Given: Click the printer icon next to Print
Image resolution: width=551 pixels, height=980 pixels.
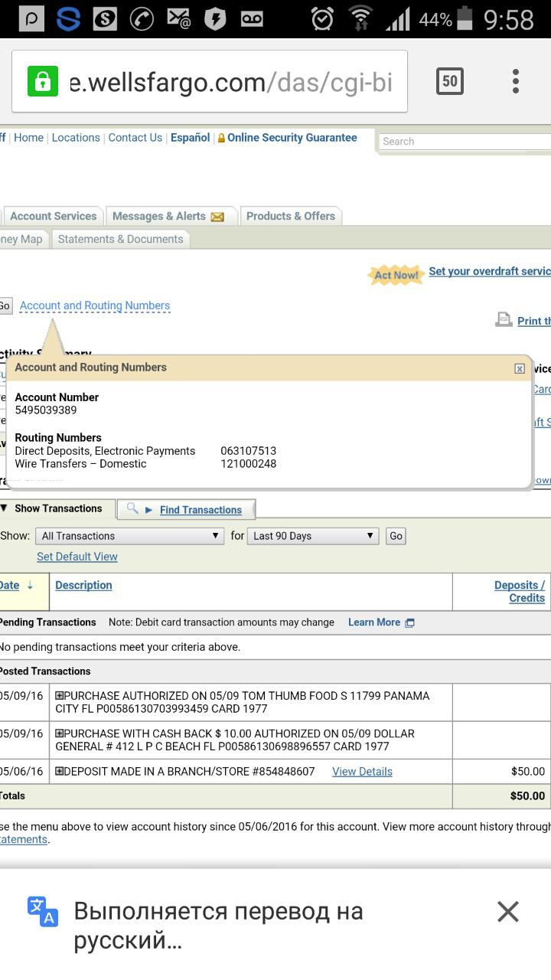Looking at the screenshot, I should point(504,320).
